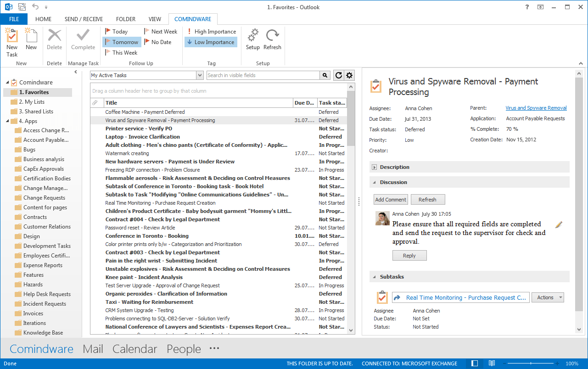588x369 pixels.
Task: Collapse the 4. Apps tree node
Action: point(7,121)
